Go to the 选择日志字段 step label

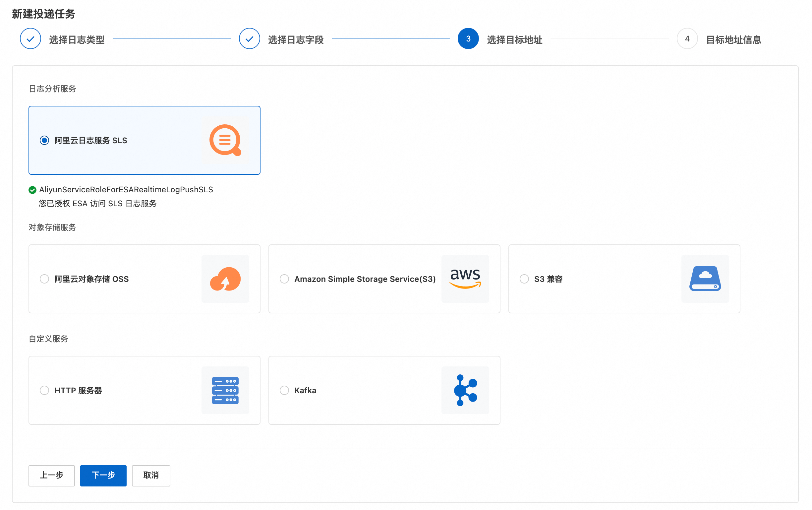click(296, 40)
